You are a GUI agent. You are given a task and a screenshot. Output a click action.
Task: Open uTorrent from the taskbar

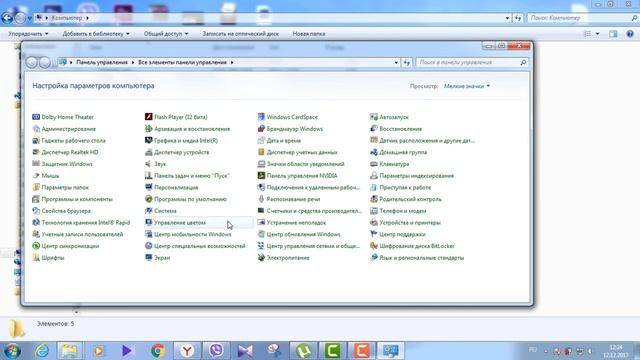tap(303, 351)
